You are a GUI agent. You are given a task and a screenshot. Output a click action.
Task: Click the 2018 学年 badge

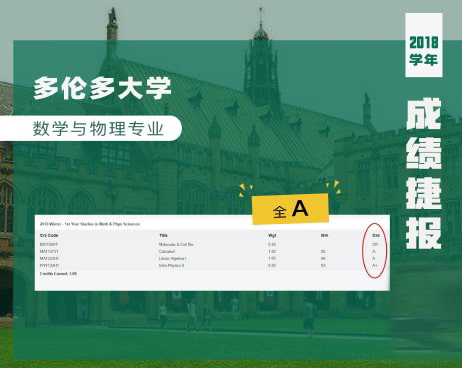pyautogui.click(x=424, y=45)
